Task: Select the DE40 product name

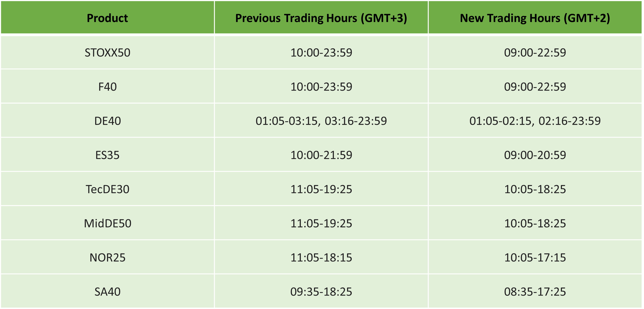Action: pos(107,121)
